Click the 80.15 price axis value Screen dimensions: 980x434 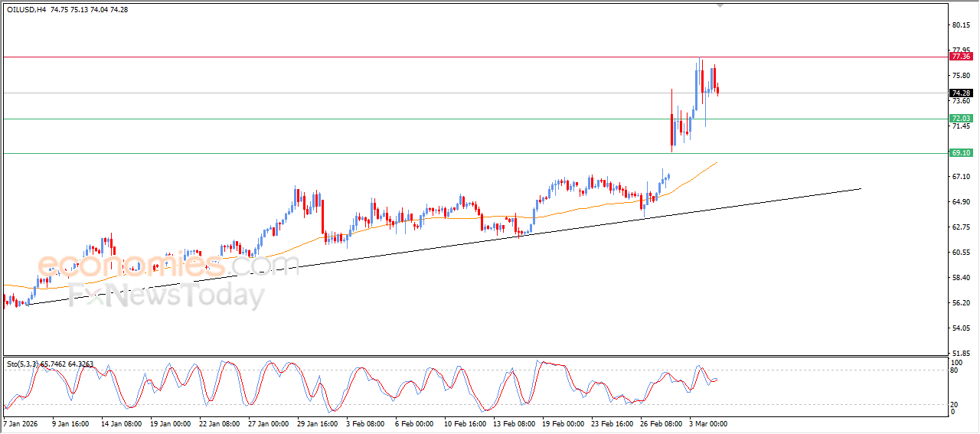(x=960, y=25)
